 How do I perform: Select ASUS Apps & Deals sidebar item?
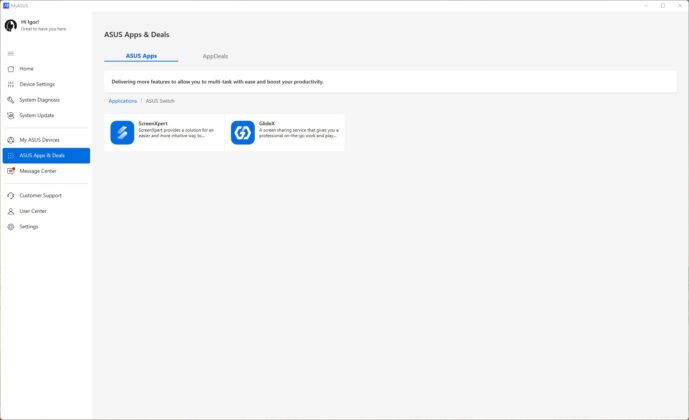point(46,156)
